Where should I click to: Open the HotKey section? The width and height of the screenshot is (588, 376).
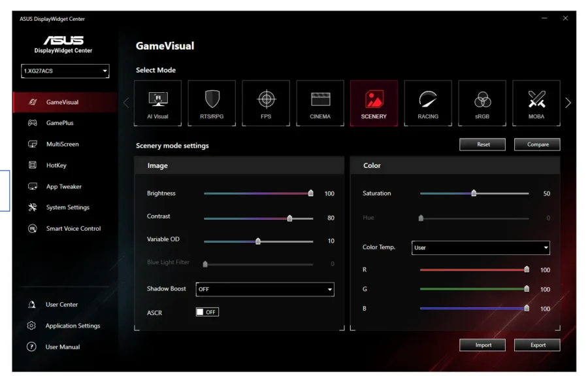[56, 165]
